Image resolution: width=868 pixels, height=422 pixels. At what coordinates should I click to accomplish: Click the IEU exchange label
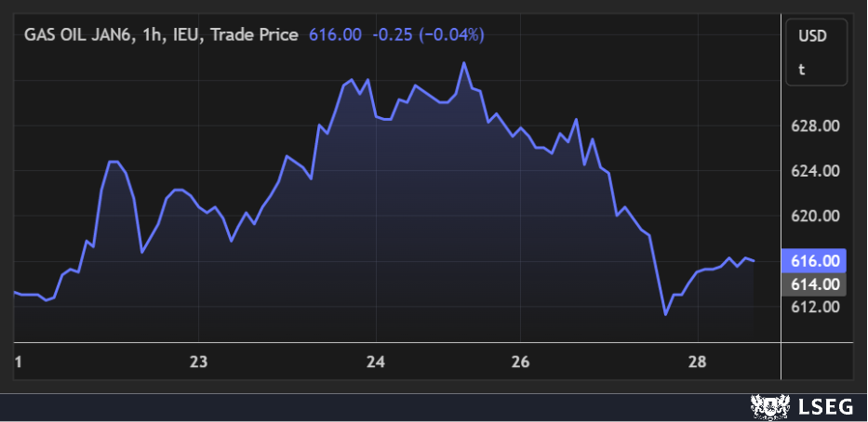point(189,34)
